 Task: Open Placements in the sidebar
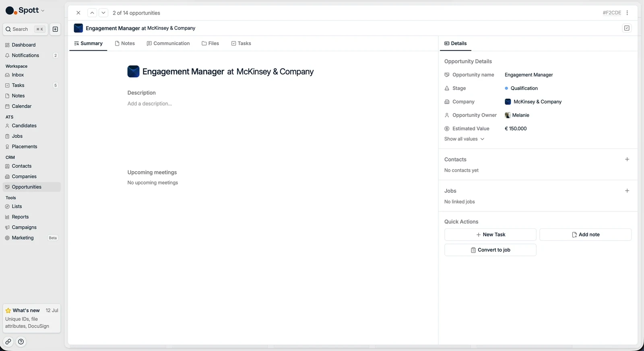pos(32,147)
